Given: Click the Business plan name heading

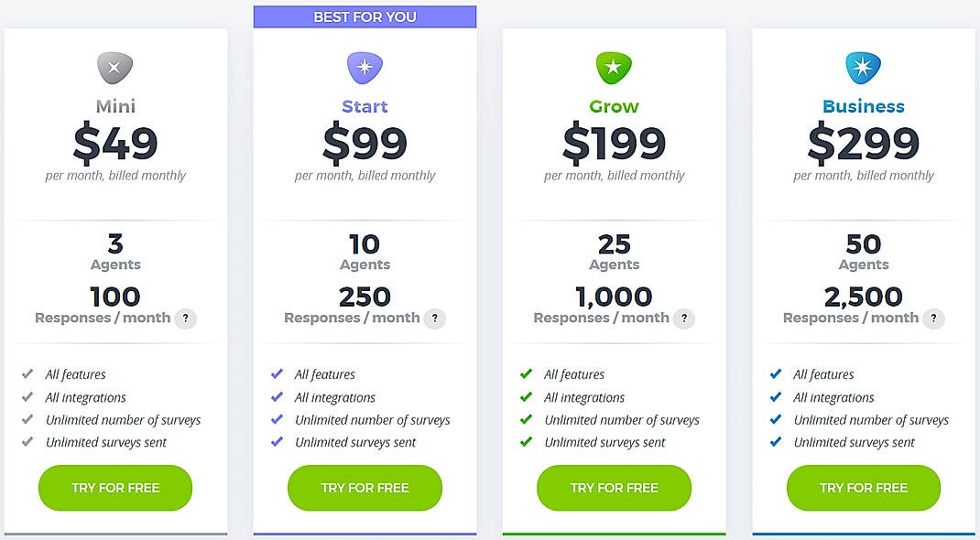Looking at the screenshot, I should 863,107.
